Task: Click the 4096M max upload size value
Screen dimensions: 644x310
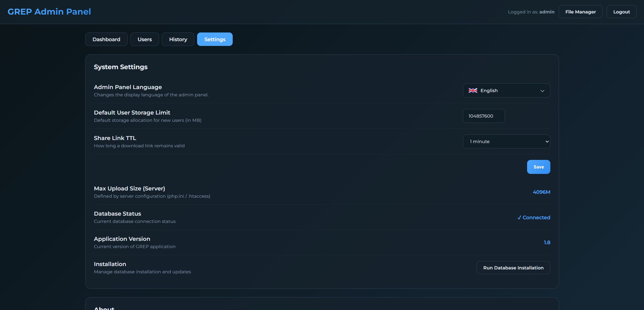Action: (x=541, y=192)
